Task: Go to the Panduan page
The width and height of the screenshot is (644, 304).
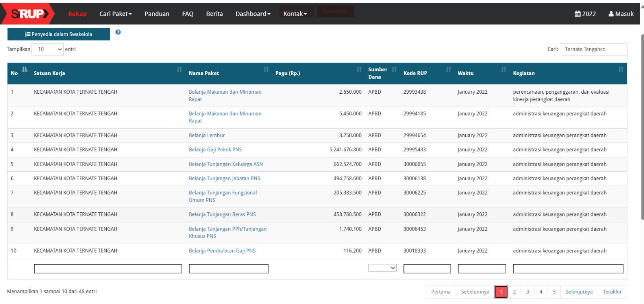Action: click(157, 14)
